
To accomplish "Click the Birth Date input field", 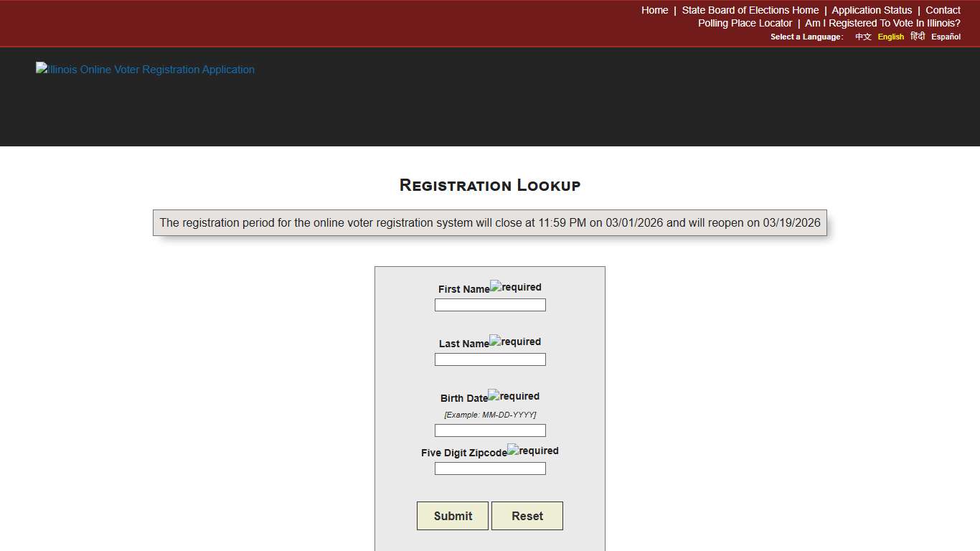I will [x=490, y=430].
